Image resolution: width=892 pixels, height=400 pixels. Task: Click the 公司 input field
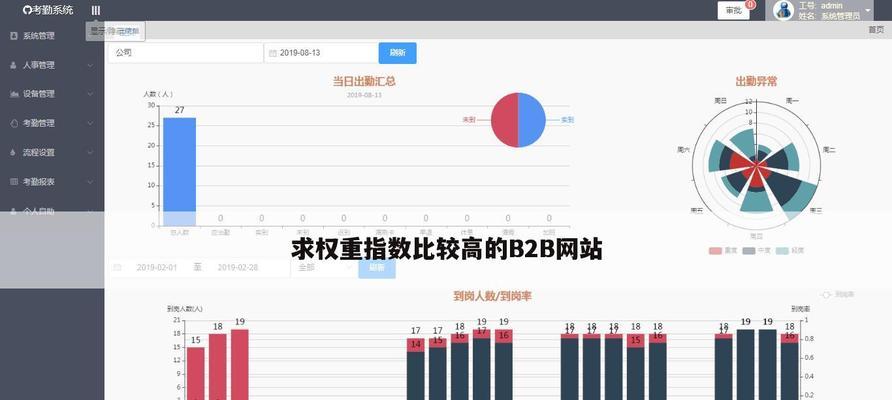coord(185,53)
